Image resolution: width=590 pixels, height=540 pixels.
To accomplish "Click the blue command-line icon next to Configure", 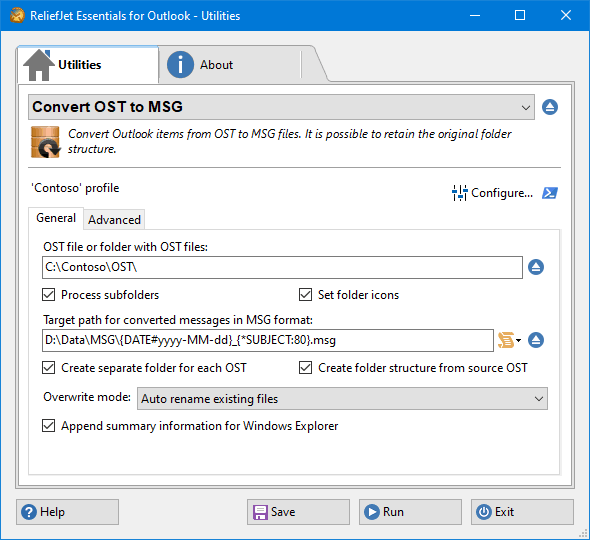I will [x=550, y=193].
